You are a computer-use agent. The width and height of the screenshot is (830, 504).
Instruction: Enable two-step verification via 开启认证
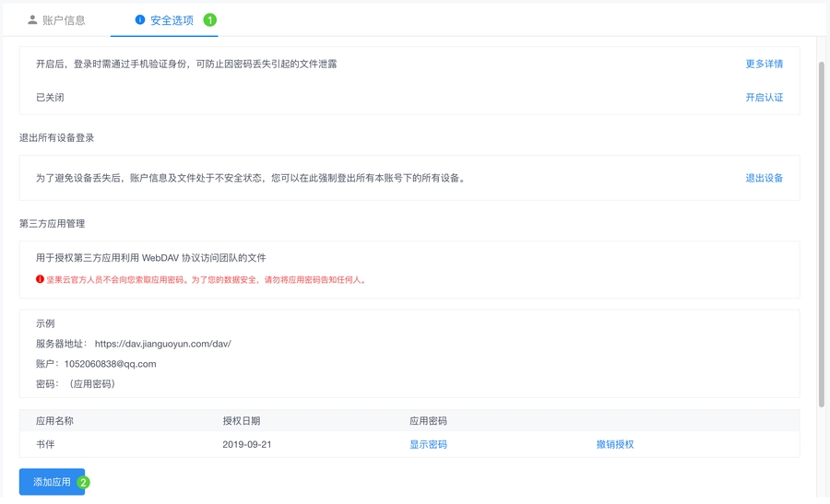(764, 97)
